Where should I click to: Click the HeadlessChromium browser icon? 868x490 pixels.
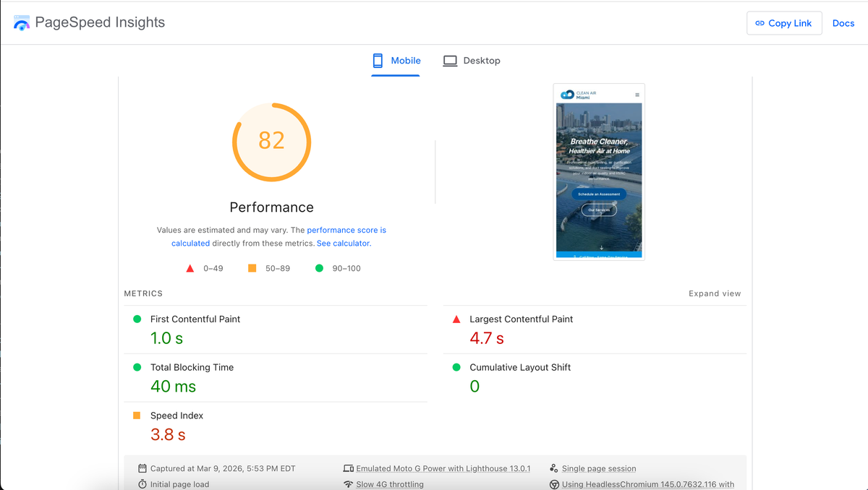click(x=554, y=484)
